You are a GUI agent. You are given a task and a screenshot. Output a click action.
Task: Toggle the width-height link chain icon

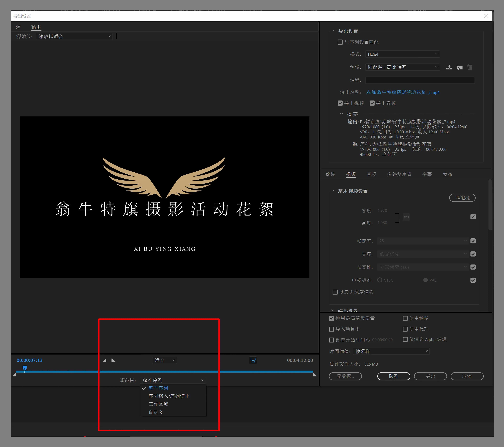tap(406, 217)
